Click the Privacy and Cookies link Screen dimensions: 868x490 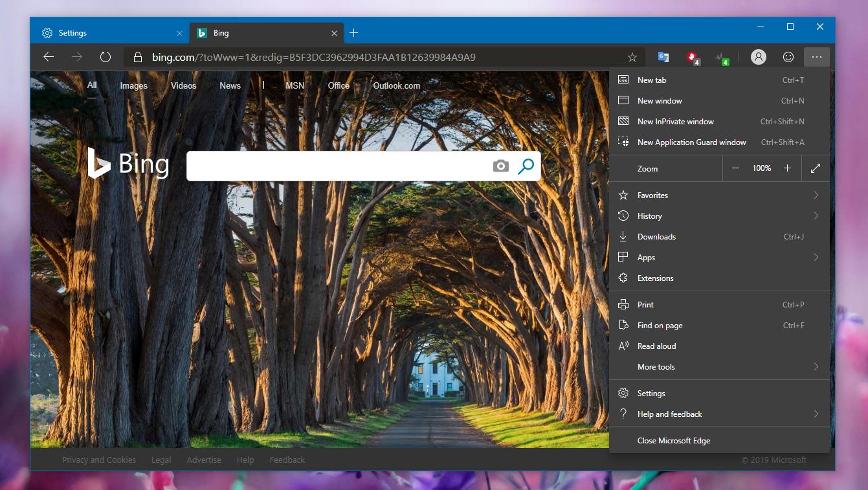[98, 460]
